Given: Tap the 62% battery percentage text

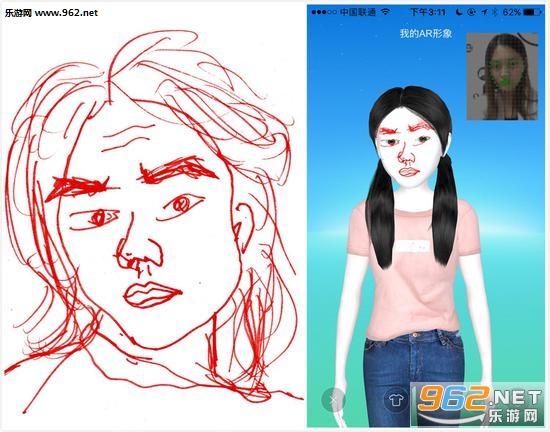Looking at the screenshot, I should point(511,12).
